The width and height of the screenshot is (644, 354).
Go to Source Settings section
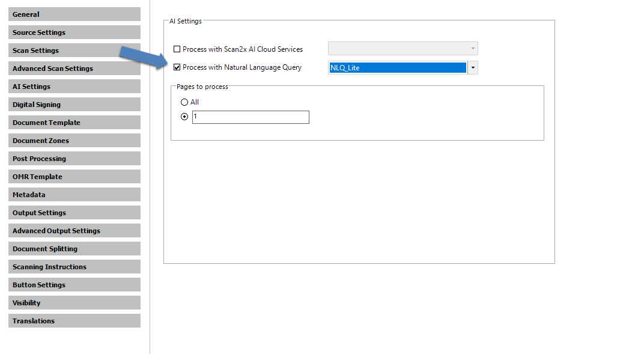click(x=74, y=32)
